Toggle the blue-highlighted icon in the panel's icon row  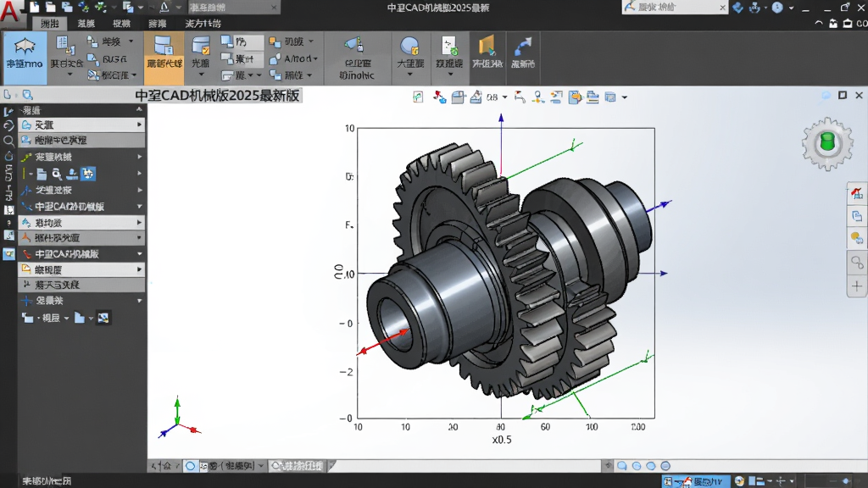coord(87,174)
